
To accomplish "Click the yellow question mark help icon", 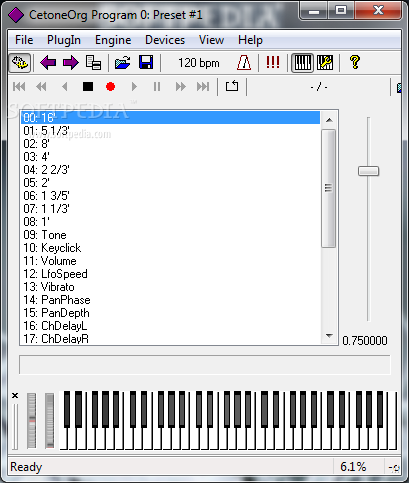I will 355,62.
